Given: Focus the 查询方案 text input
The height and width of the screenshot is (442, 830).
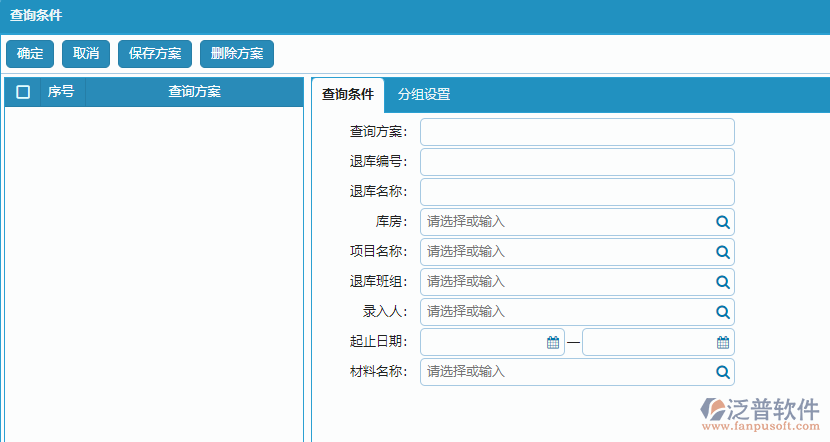Looking at the screenshot, I should coord(577,132).
